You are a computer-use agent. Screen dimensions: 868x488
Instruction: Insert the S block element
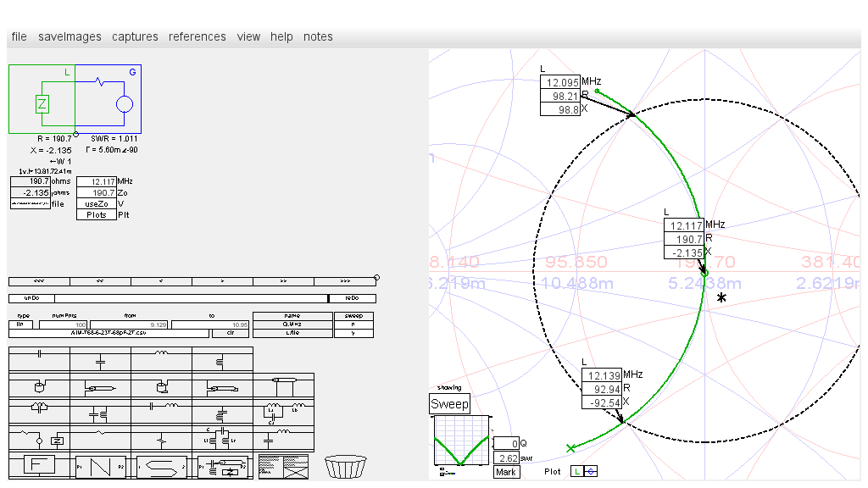(162, 467)
